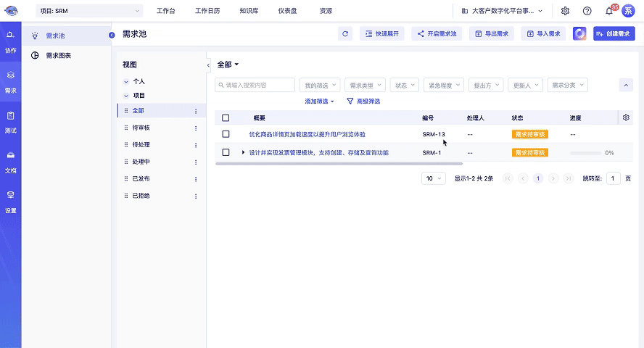
Task: Open the help question mark icon
Action: point(587,11)
